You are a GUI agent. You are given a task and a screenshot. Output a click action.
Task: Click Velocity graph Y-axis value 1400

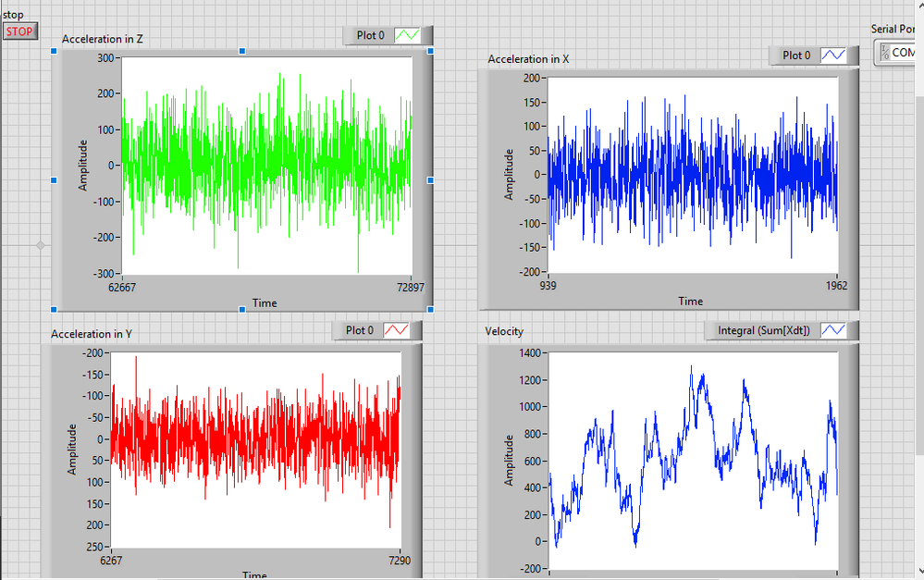(530, 353)
